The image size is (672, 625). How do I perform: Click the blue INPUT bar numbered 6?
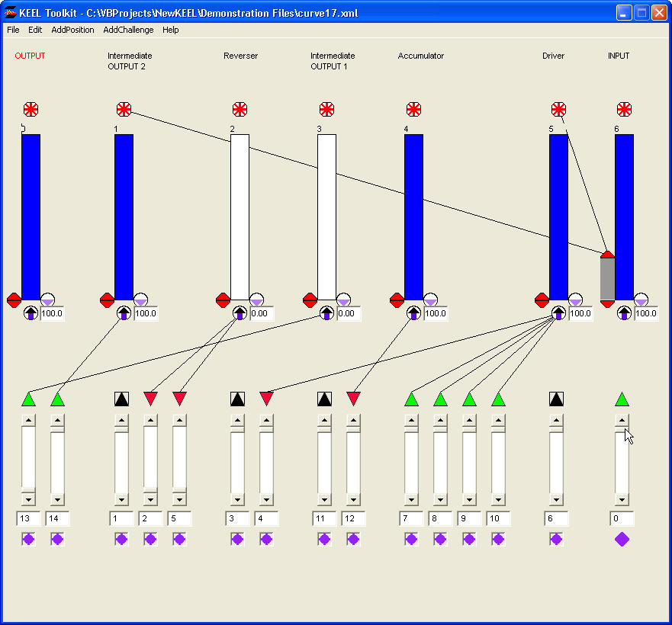[624, 198]
